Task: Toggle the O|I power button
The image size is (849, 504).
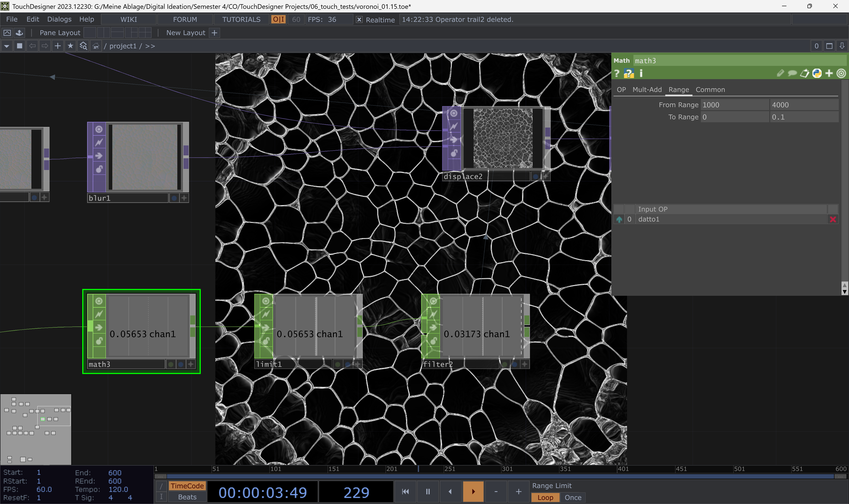Action: [x=278, y=19]
